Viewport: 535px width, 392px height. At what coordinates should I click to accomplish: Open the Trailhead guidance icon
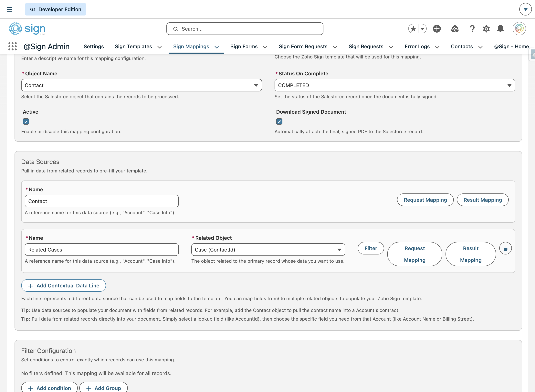click(x=455, y=29)
